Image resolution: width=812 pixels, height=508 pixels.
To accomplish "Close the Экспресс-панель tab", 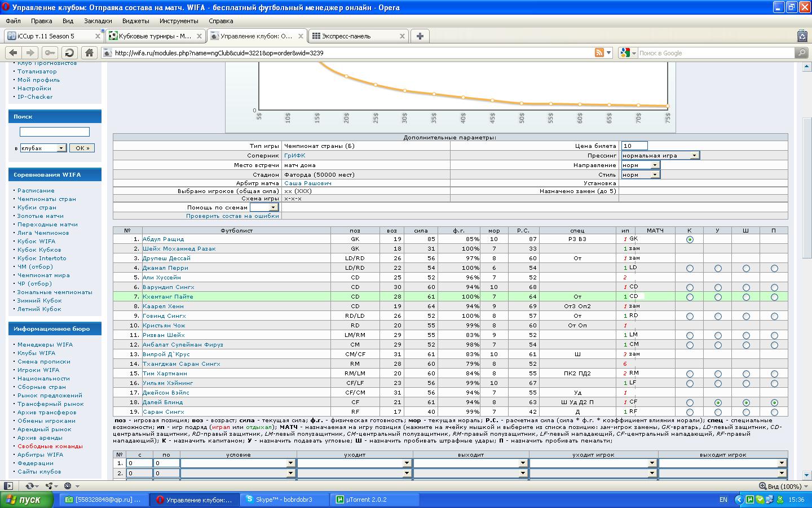I will coord(402,36).
